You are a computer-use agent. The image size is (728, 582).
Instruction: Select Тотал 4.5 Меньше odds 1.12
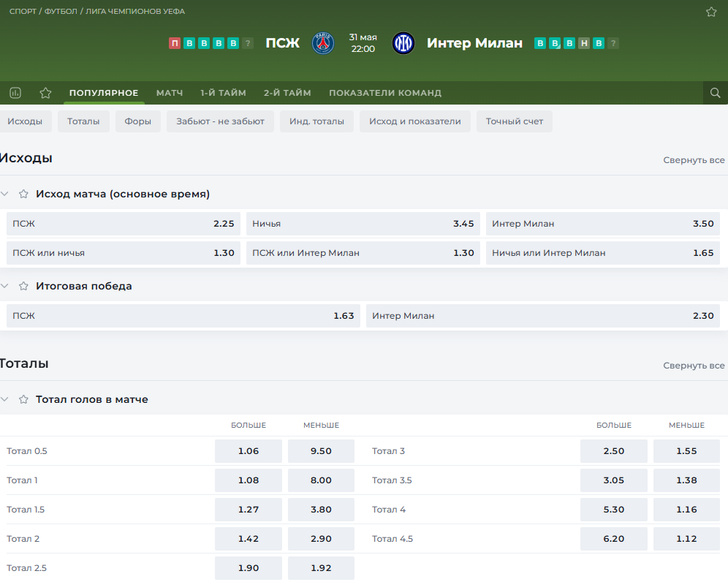click(x=686, y=539)
